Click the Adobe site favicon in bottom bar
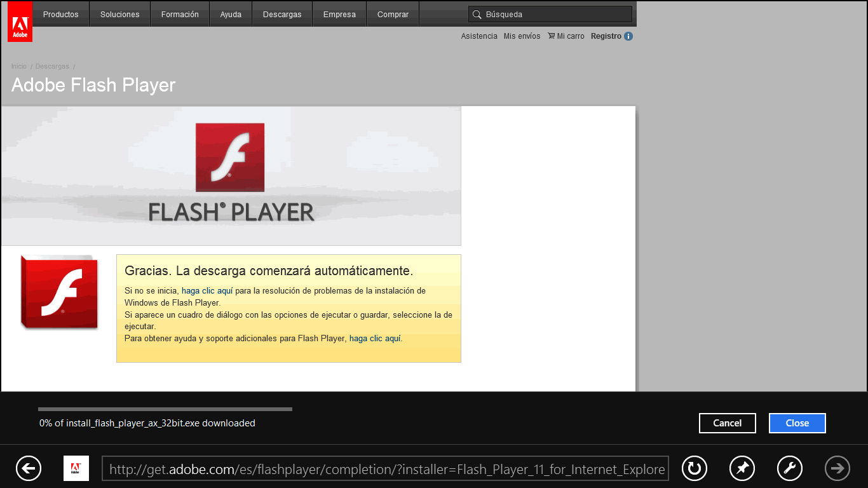868x488 pixels. click(x=76, y=469)
